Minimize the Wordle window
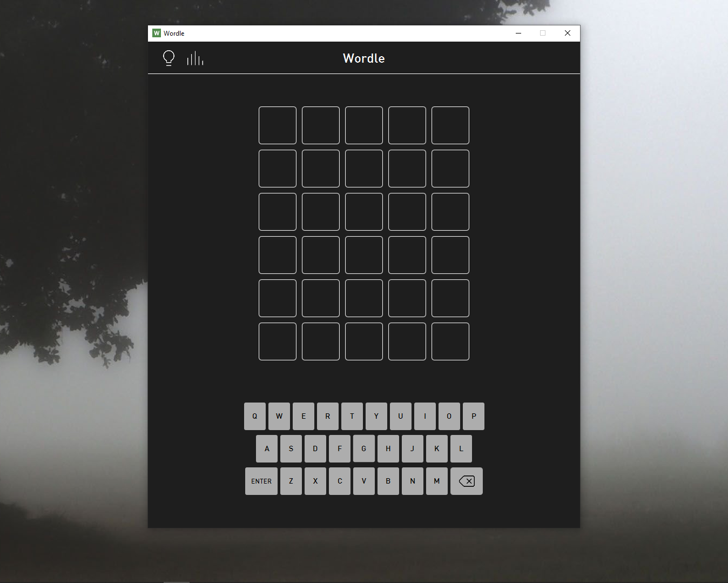This screenshot has width=728, height=583. coord(518,33)
